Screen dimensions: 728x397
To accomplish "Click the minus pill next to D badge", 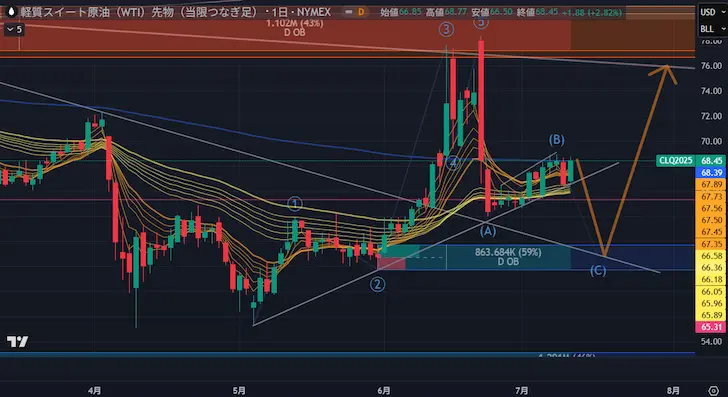I will coord(348,12).
